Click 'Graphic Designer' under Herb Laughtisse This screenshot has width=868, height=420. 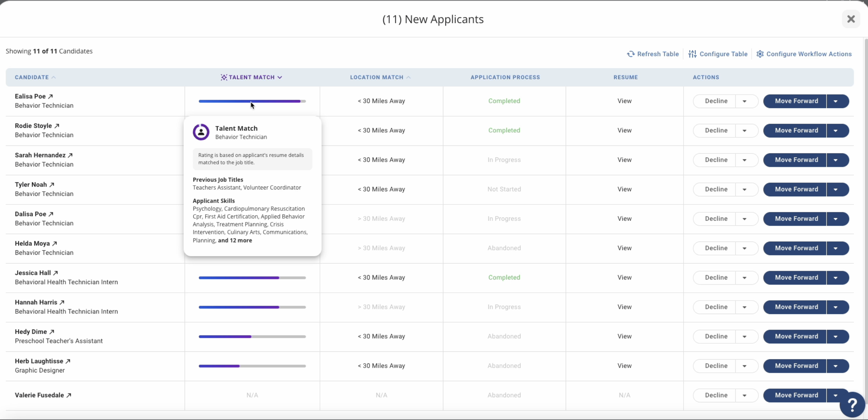pyautogui.click(x=40, y=370)
